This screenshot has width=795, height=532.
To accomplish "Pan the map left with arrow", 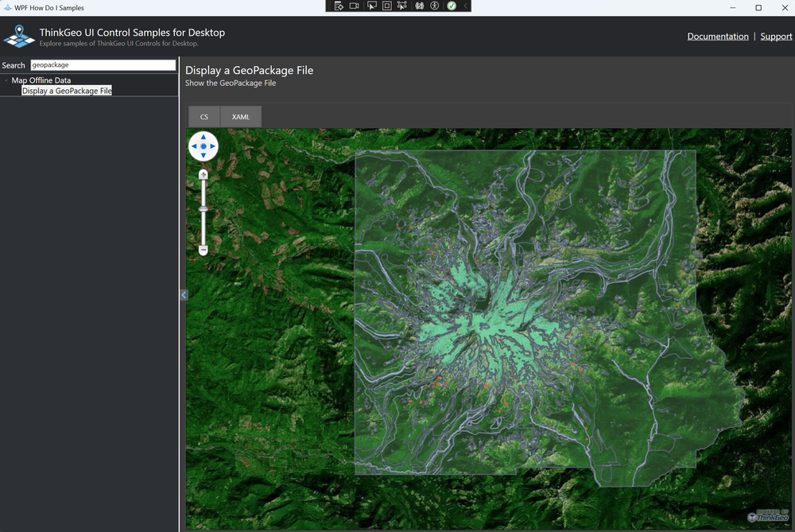I will (194, 146).
